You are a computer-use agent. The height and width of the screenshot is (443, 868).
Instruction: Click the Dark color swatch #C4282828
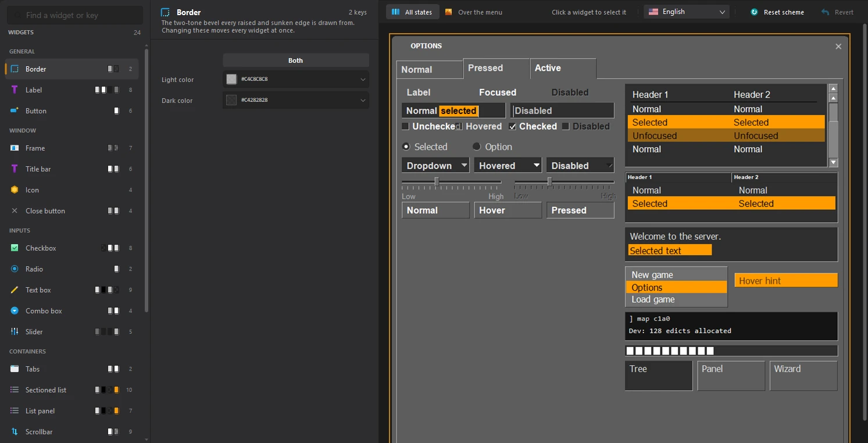pos(231,100)
